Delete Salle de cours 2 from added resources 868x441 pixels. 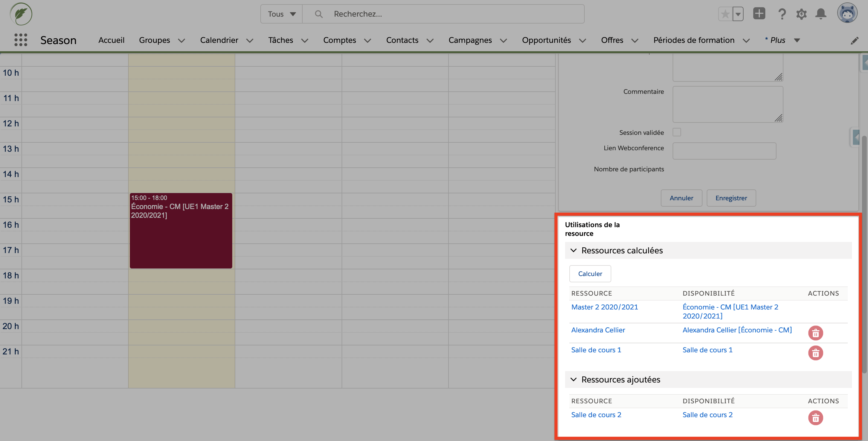(x=816, y=418)
